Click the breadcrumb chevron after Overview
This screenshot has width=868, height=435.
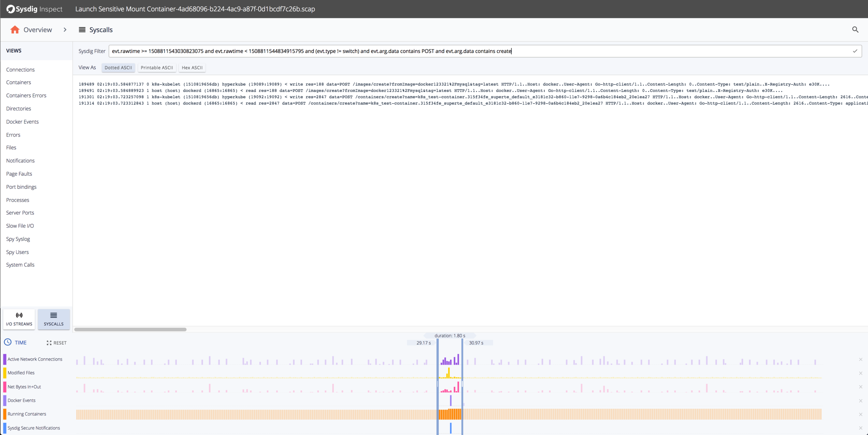(x=65, y=30)
